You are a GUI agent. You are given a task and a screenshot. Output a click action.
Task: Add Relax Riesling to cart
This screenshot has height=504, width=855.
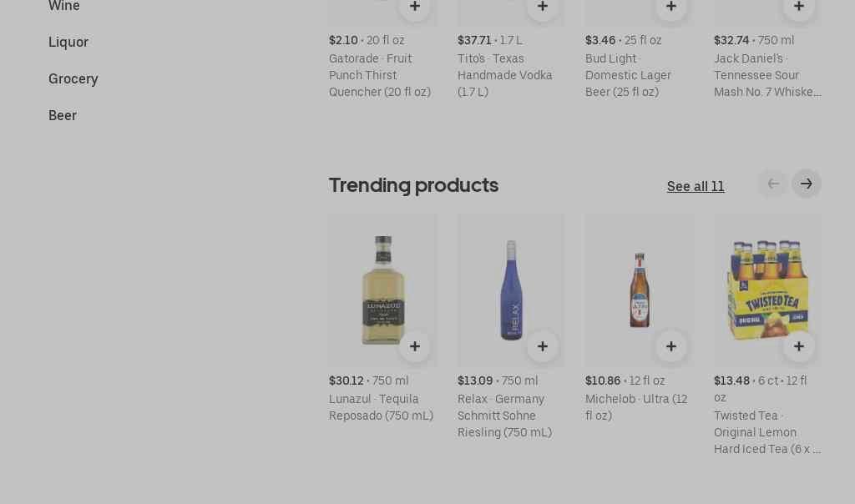pyautogui.click(x=543, y=346)
